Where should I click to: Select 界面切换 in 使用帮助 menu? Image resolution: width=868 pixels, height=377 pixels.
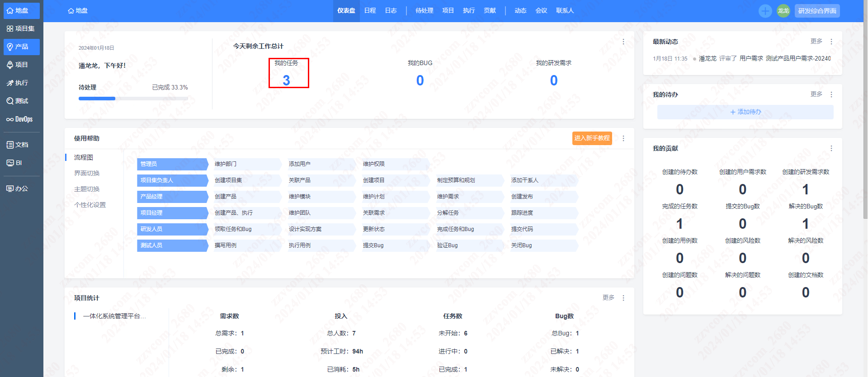87,173
